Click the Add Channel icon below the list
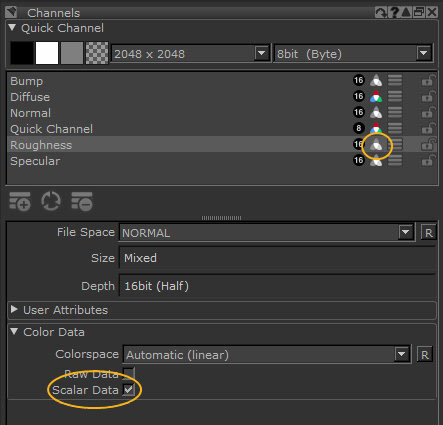The image size is (443, 425). (x=20, y=201)
